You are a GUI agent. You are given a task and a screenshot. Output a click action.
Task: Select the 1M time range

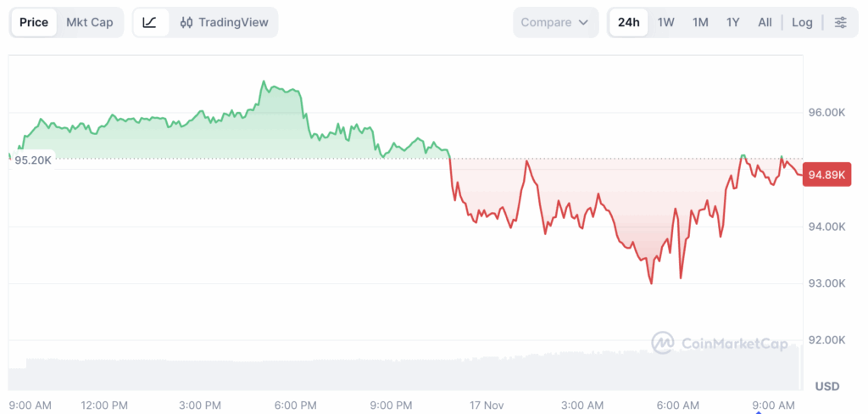(x=700, y=23)
